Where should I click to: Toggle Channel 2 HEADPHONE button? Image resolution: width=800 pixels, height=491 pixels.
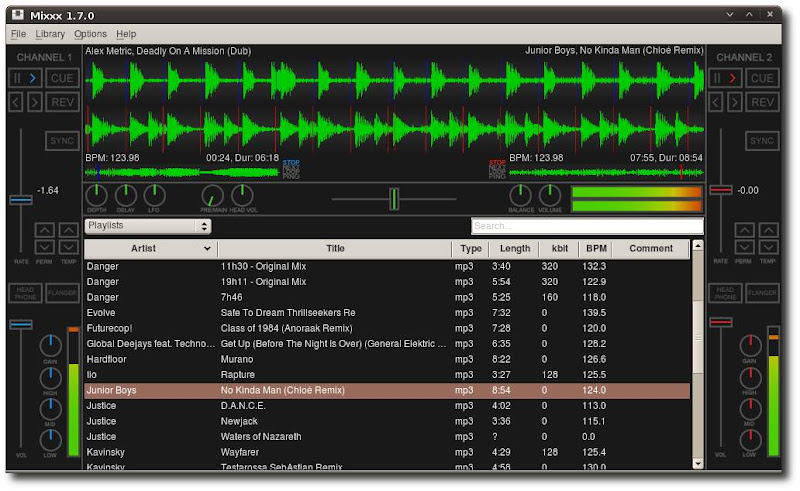point(725,293)
